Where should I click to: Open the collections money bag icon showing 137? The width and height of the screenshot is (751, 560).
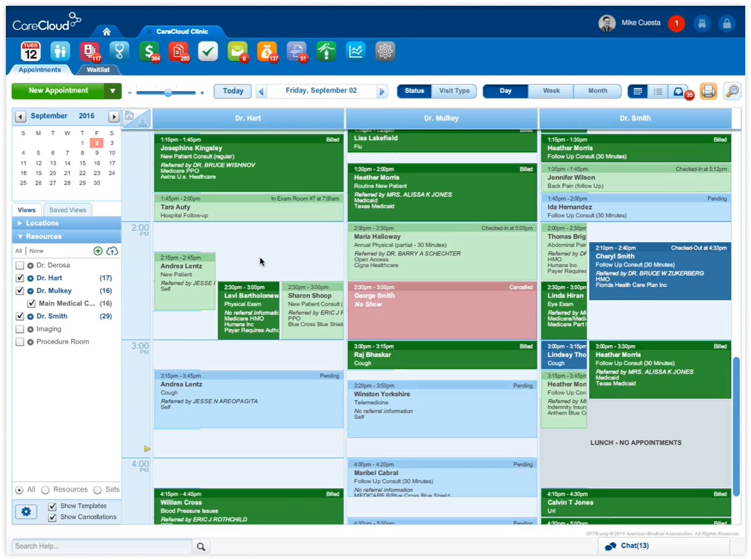267,51
